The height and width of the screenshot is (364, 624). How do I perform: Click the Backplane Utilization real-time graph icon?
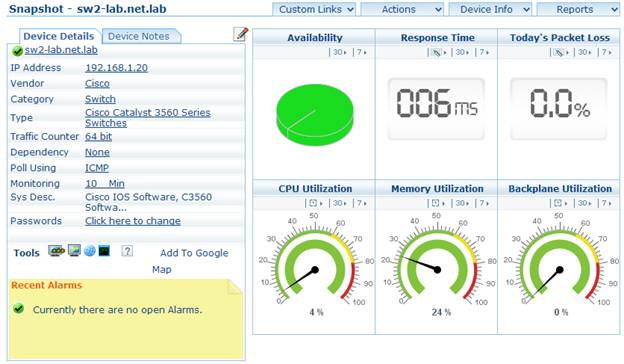(558, 203)
